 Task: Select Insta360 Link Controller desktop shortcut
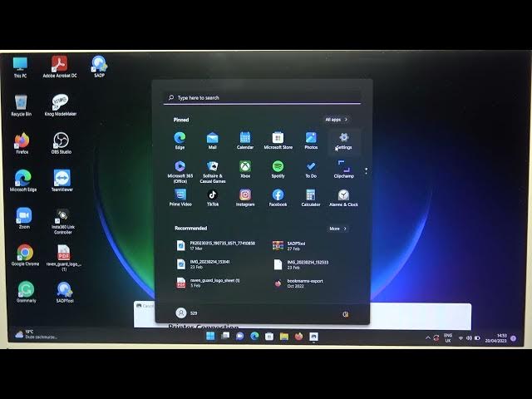(x=63, y=222)
